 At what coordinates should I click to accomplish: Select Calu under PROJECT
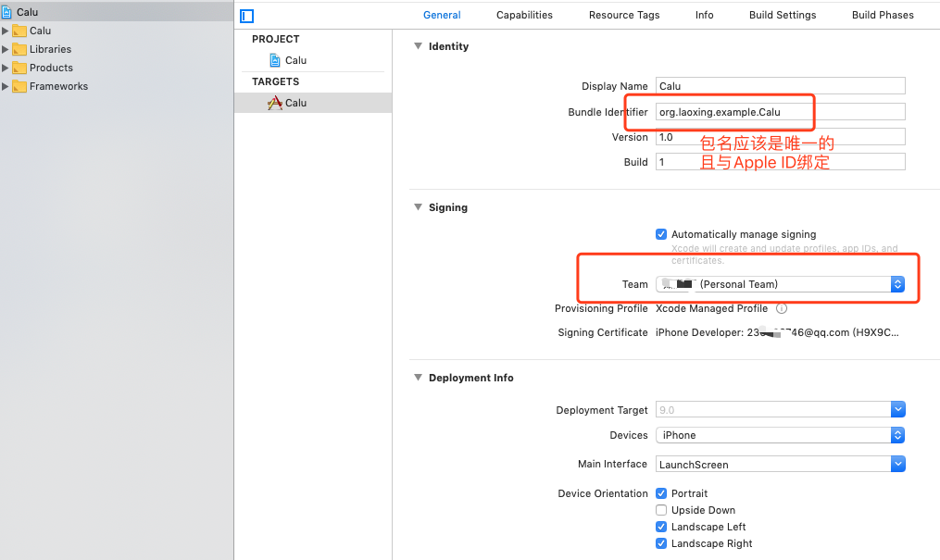coord(313,60)
